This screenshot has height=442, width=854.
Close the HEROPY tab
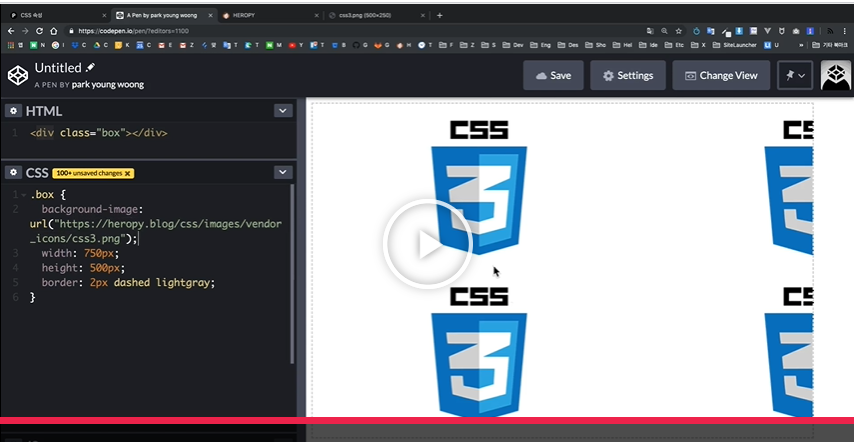coord(316,15)
